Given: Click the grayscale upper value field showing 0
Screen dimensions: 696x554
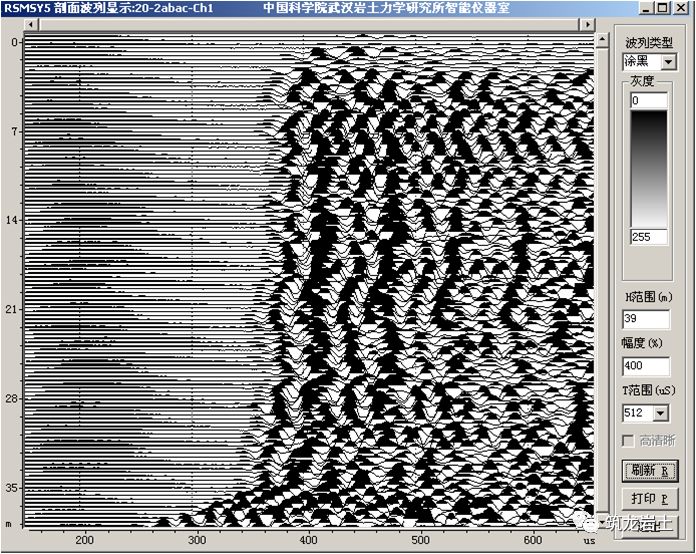Looking at the screenshot, I should pos(649,100).
